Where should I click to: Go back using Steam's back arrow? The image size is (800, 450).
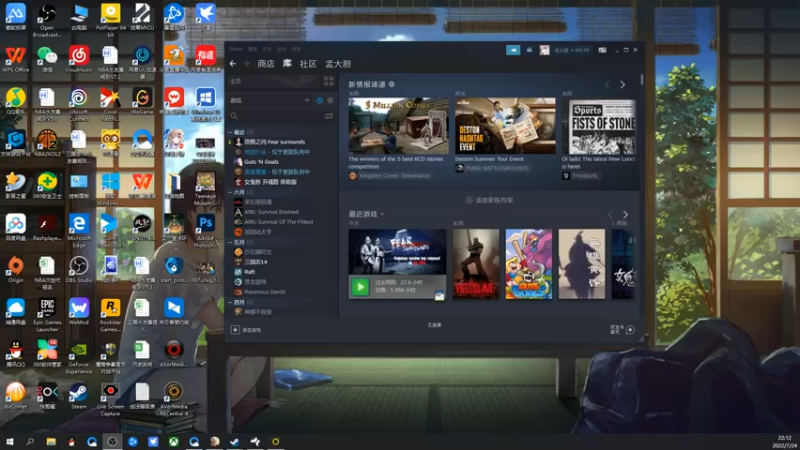233,64
